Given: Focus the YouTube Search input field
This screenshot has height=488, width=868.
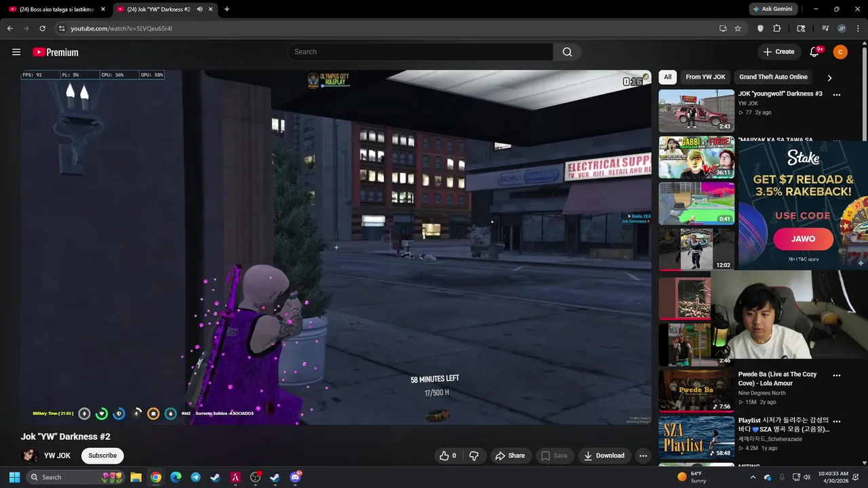Looking at the screenshot, I should (x=420, y=52).
